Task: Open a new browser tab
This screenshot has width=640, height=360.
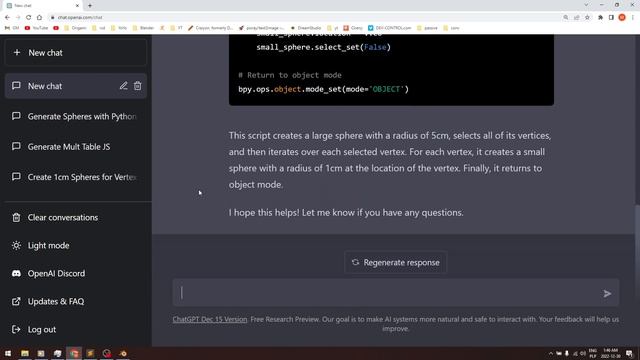Action: click(x=90, y=6)
